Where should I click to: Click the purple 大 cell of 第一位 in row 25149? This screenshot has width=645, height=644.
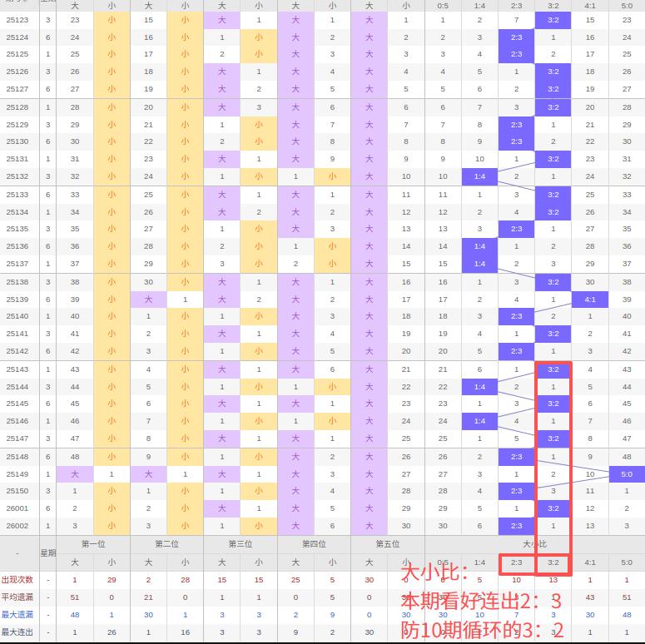click(75, 473)
